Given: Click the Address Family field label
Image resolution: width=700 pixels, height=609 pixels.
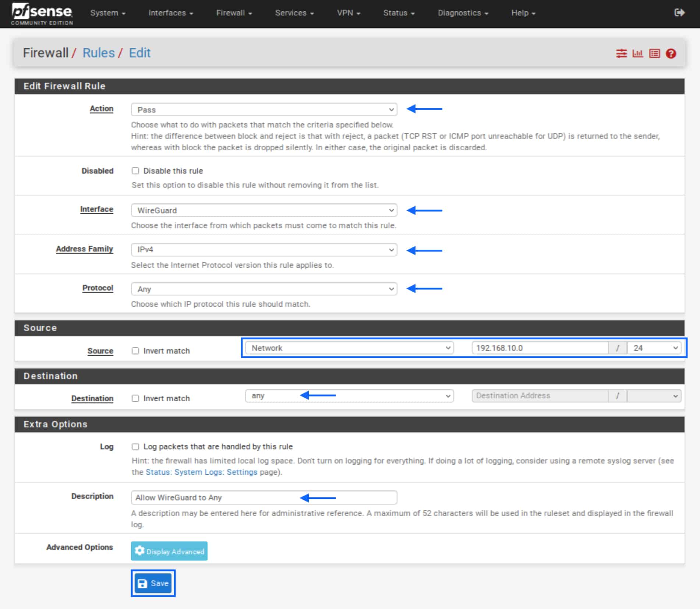Looking at the screenshot, I should point(85,249).
